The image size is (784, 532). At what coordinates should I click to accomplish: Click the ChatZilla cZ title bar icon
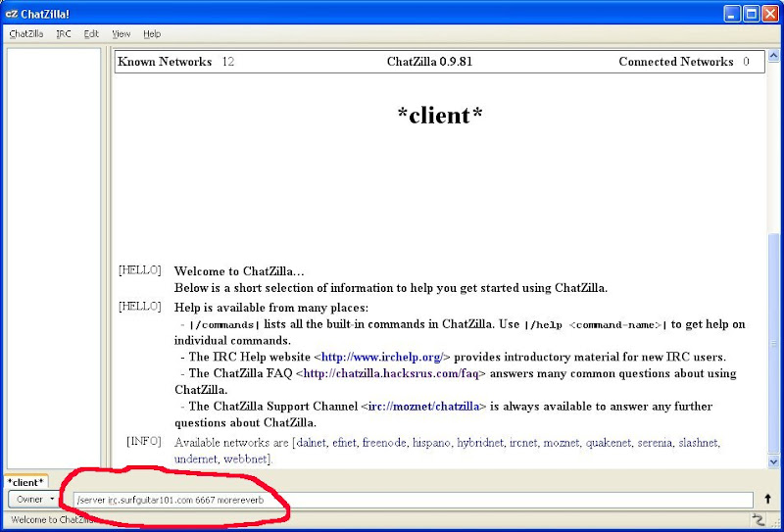click(11, 14)
